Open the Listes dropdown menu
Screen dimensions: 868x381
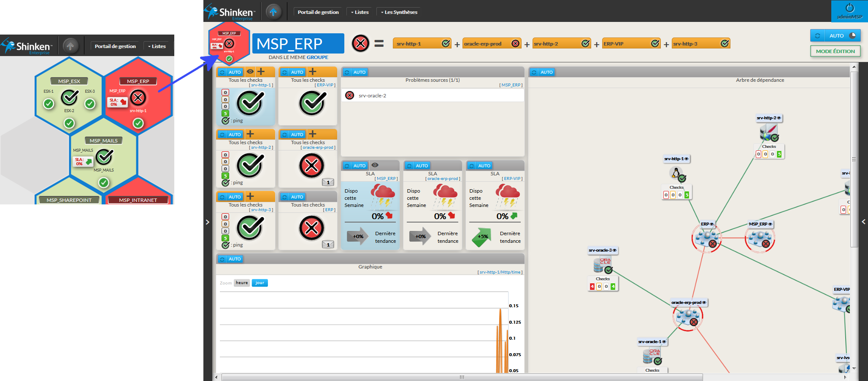coord(360,12)
